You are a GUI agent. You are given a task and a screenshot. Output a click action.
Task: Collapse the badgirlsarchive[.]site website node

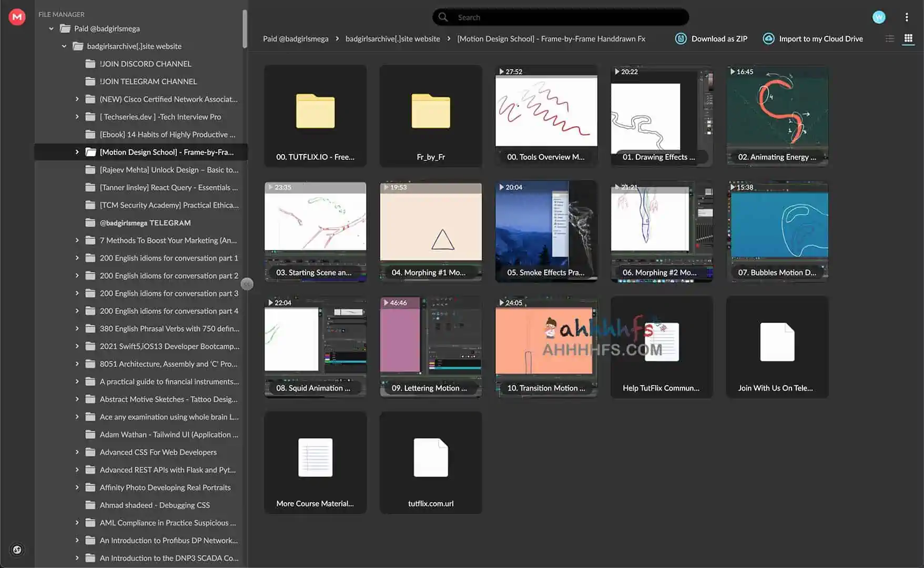coord(64,46)
